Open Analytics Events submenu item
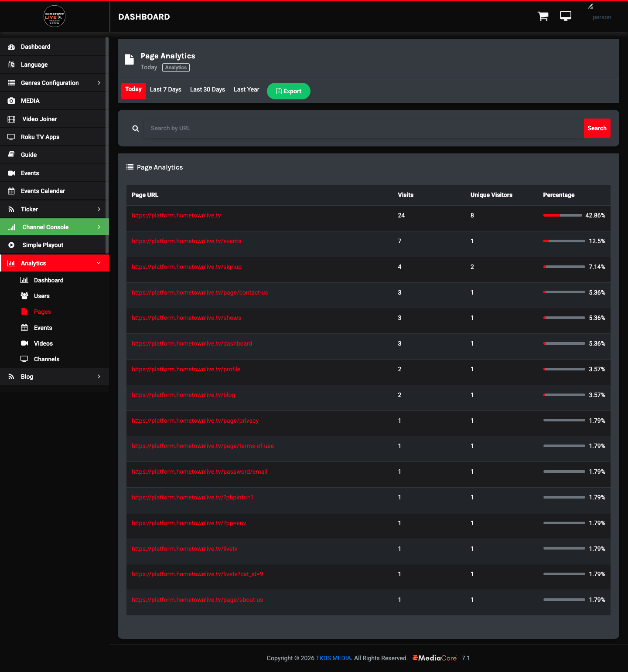This screenshot has width=628, height=672. (43, 328)
